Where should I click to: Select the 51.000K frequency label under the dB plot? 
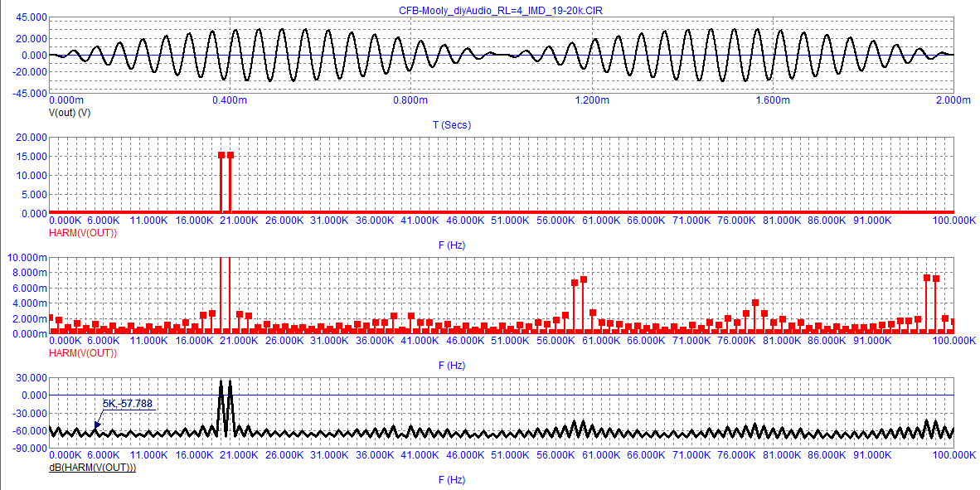tap(512, 455)
